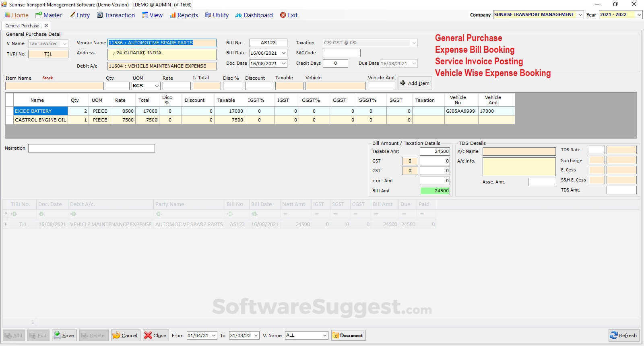Open the Master menu
Screen dimensions: 644x346
coord(49,15)
